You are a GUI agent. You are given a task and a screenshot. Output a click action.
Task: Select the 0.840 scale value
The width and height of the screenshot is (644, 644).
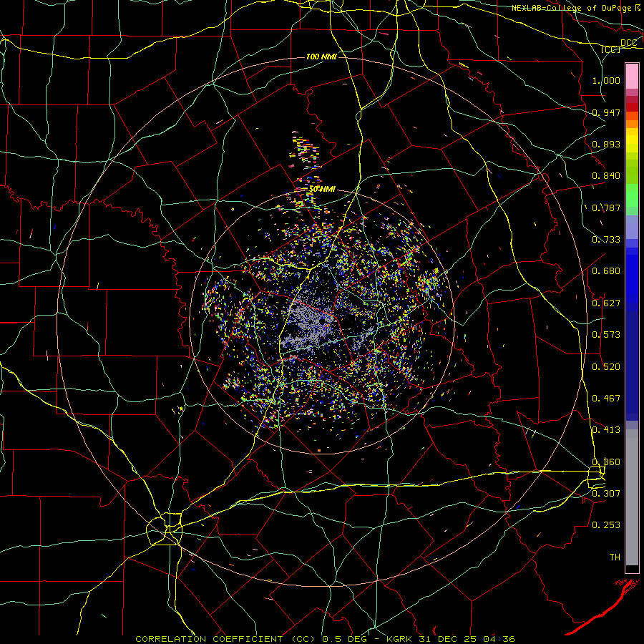click(606, 176)
